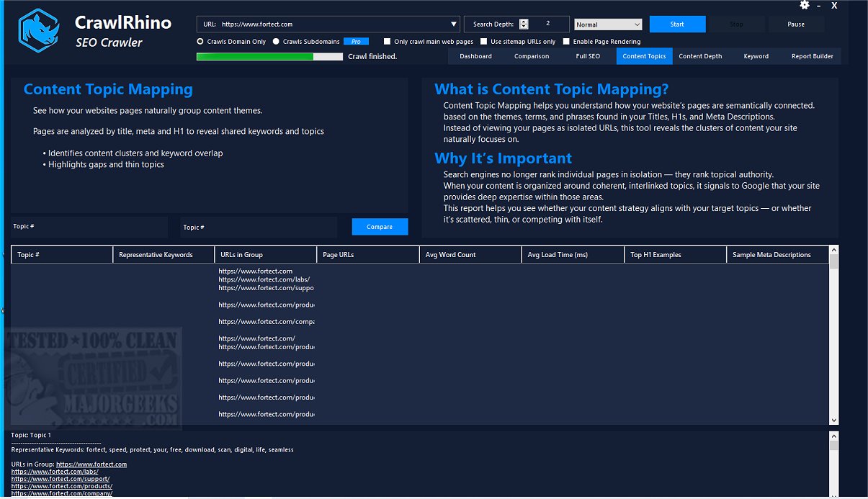Open the https://www.fortect.com link in details
The width and height of the screenshot is (868, 499).
pyautogui.click(x=91, y=464)
